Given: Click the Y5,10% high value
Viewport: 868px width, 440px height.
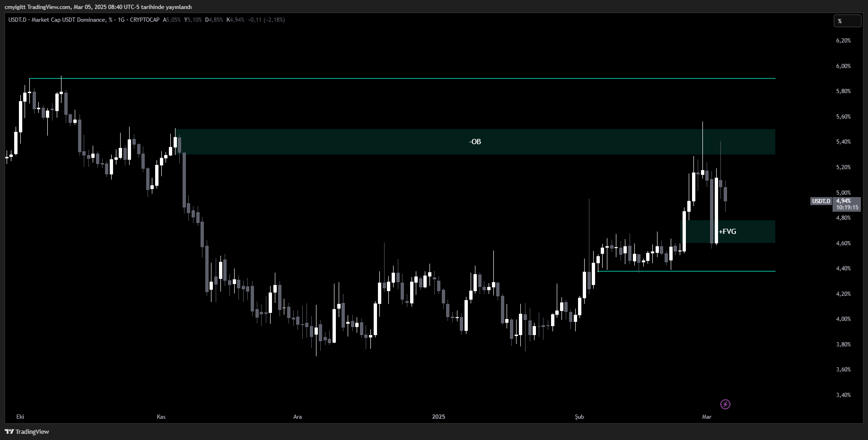Looking at the screenshot, I should (x=193, y=20).
